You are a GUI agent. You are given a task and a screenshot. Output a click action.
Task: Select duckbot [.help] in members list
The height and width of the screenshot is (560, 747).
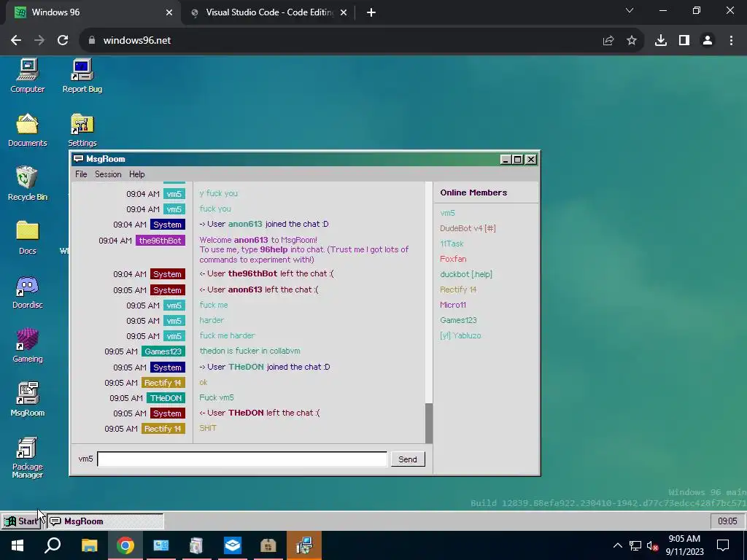click(x=466, y=274)
